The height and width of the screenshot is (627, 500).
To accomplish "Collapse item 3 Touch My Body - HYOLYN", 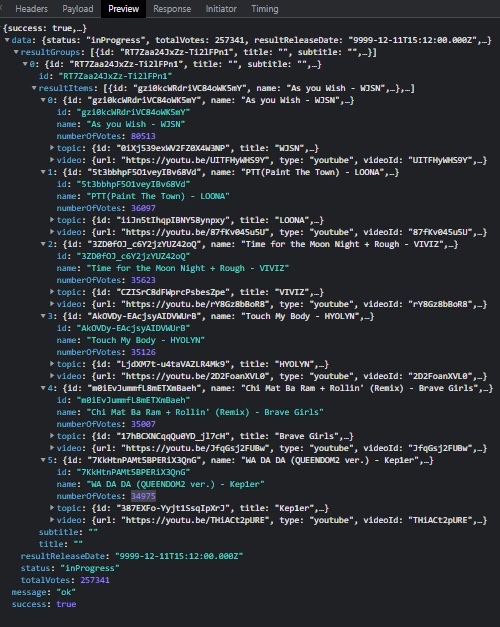I will coord(43,316).
